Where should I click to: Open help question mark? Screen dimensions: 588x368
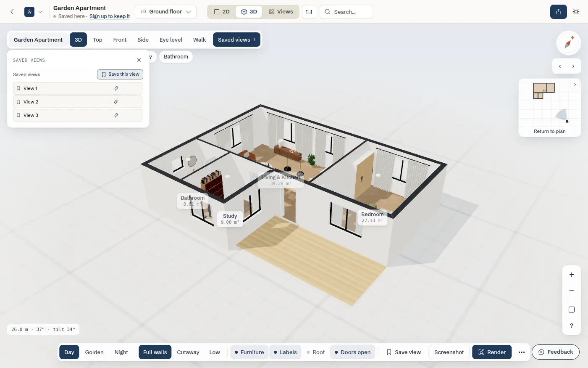572,326
